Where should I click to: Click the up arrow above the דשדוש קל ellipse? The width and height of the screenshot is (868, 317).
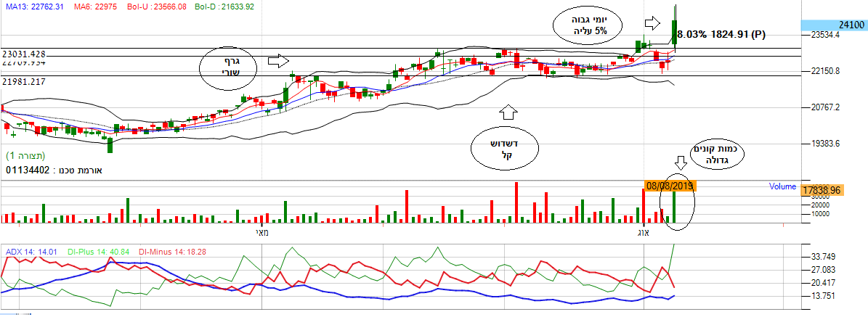(x=507, y=112)
